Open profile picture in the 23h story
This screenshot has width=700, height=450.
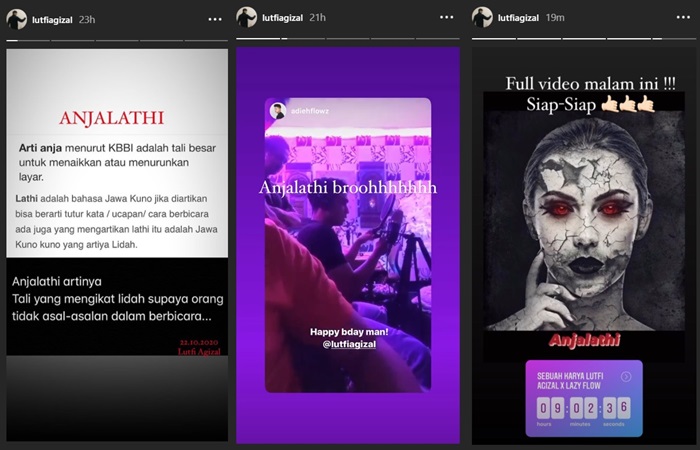17,20
